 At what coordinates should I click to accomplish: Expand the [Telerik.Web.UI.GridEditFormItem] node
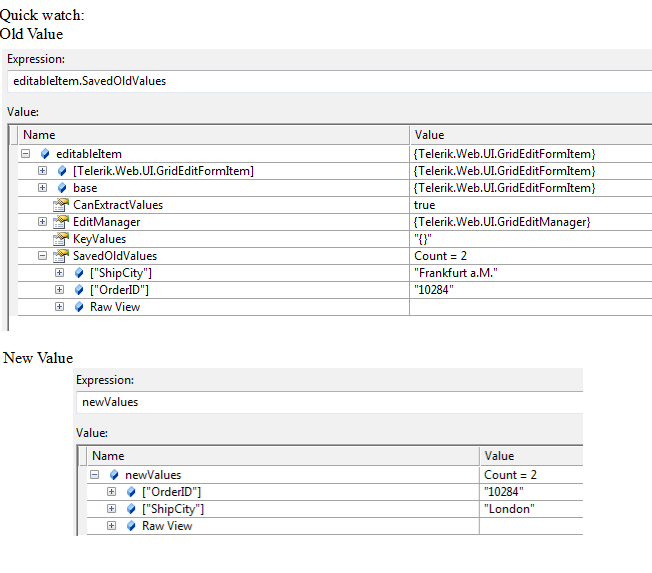point(42,171)
